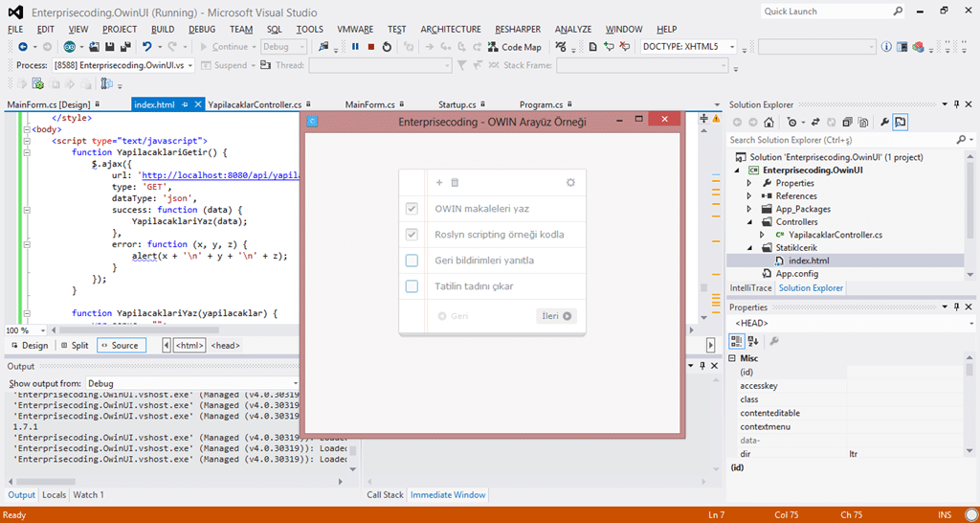Open the Process dropdown showing Enterprisecoding.OwinUI.vs

click(x=123, y=65)
